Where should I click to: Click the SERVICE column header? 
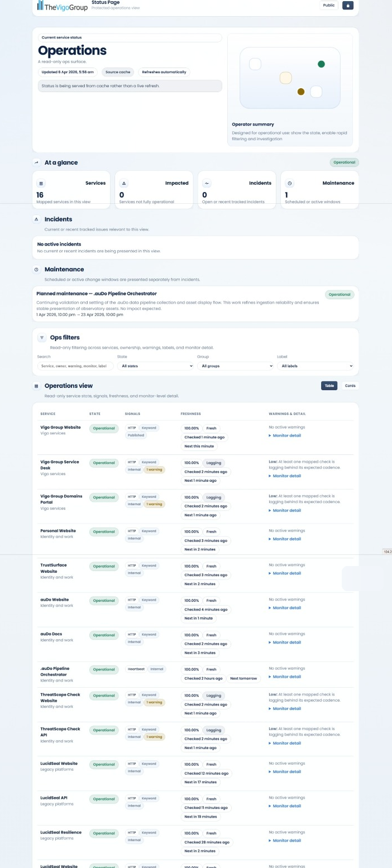coord(48,414)
